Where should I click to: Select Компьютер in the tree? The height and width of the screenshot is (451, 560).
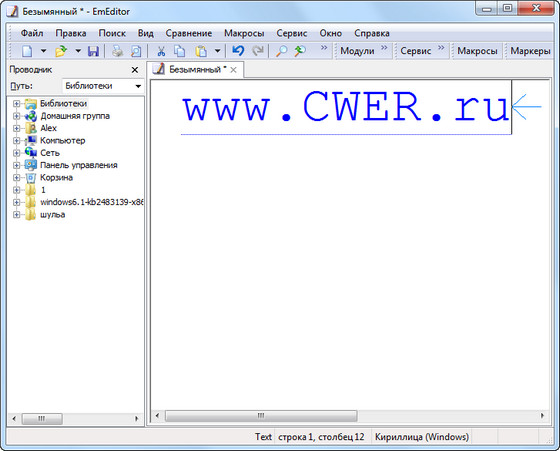coord(62,141)
